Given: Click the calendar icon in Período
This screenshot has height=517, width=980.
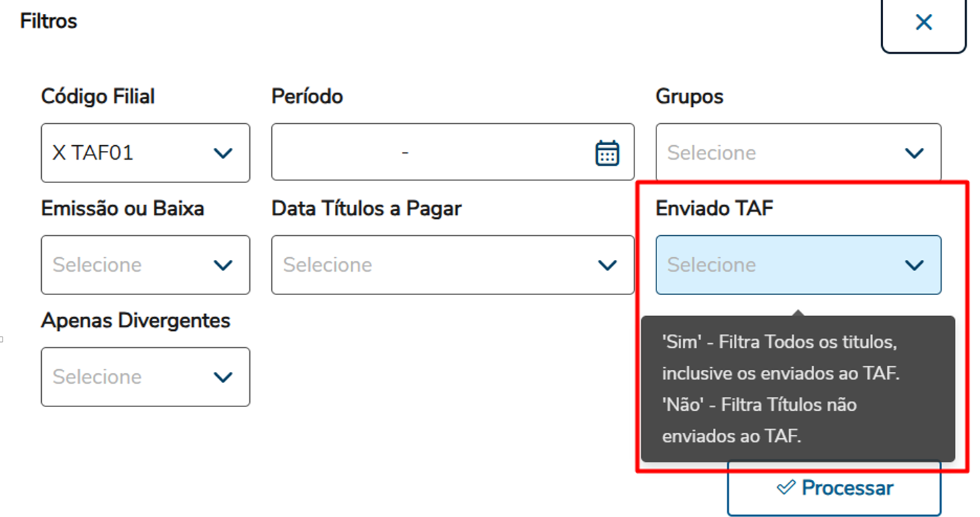Looking at the screenshot, I should point(607,153).
